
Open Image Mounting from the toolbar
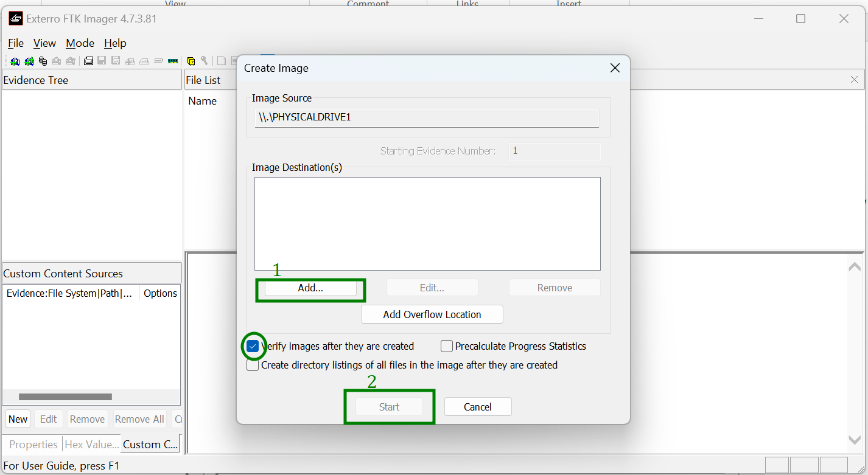coord(43,61)
